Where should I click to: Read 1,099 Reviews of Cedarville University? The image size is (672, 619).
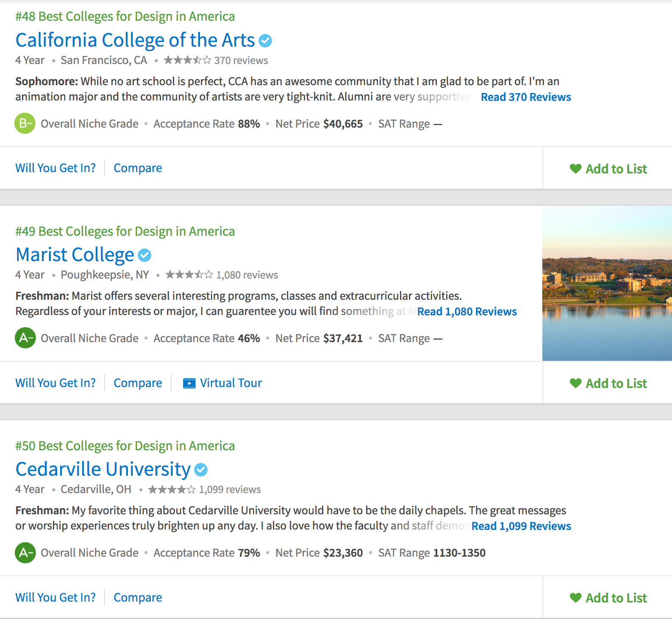pos(521,526)
